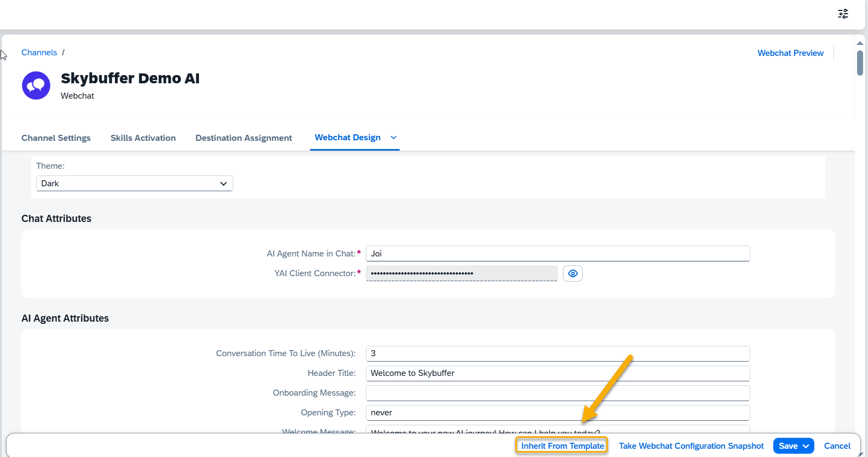The width and height of the screenshot is (868, 457).
Task: Switch to the Skills Activation tab
Action: (143, 138)
